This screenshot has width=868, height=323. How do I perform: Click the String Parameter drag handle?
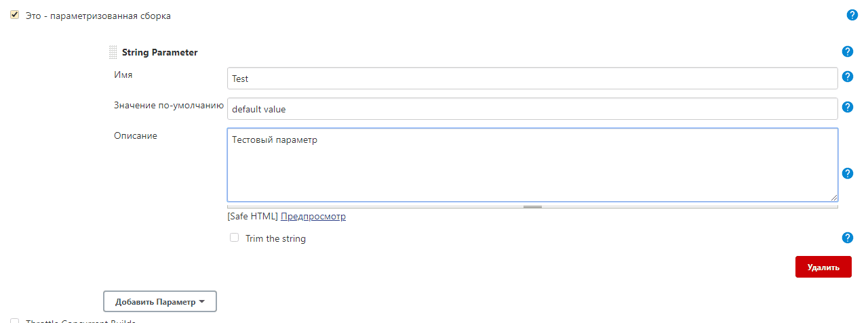point(113,52)
